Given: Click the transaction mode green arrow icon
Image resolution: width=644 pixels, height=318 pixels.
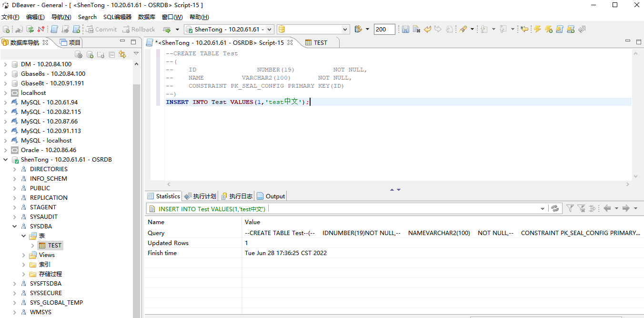Looking at the screenshot, I should click(x=167, y=29).
